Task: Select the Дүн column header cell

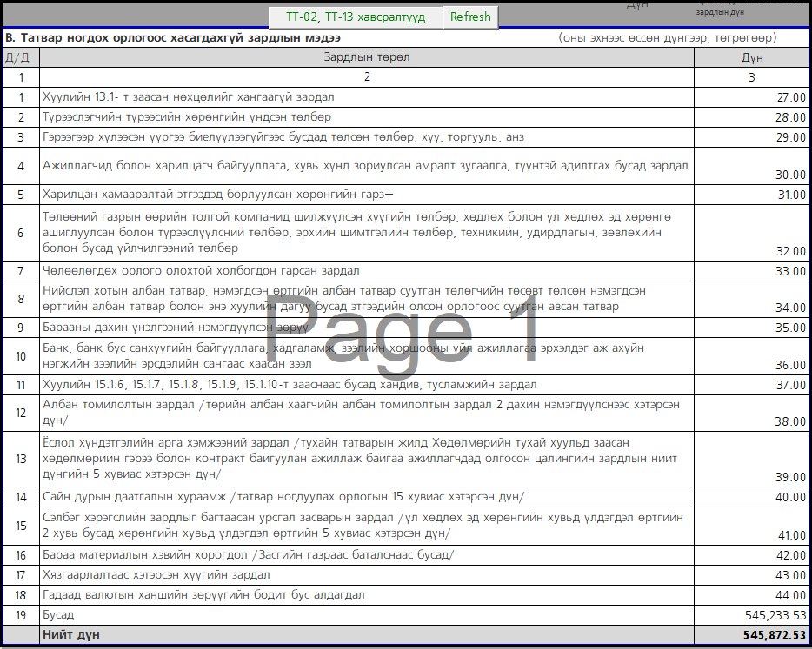Action: pyautogui.click(x=751, y=57)
